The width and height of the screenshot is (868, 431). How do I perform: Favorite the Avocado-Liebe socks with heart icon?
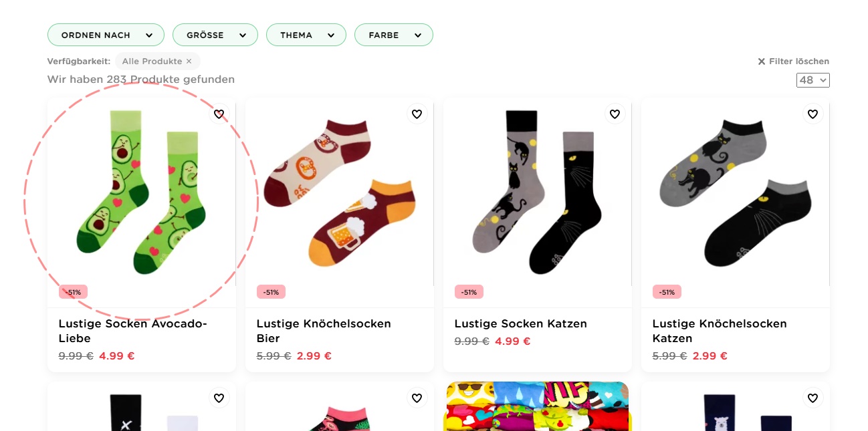point(219,114)
